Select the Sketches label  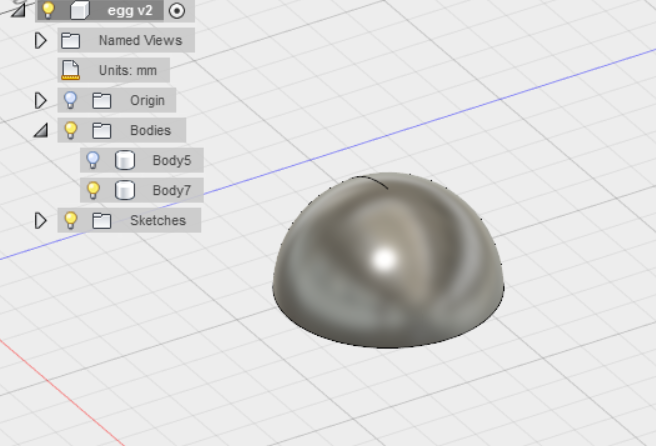point(158,220)
